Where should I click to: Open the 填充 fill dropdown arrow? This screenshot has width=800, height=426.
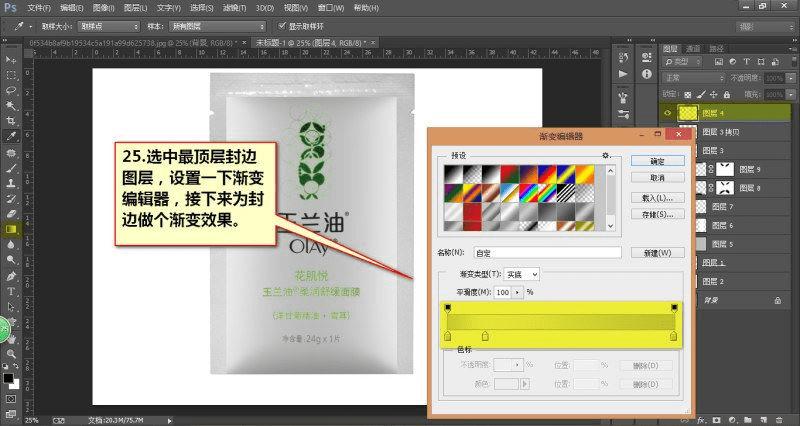[791, 94]
